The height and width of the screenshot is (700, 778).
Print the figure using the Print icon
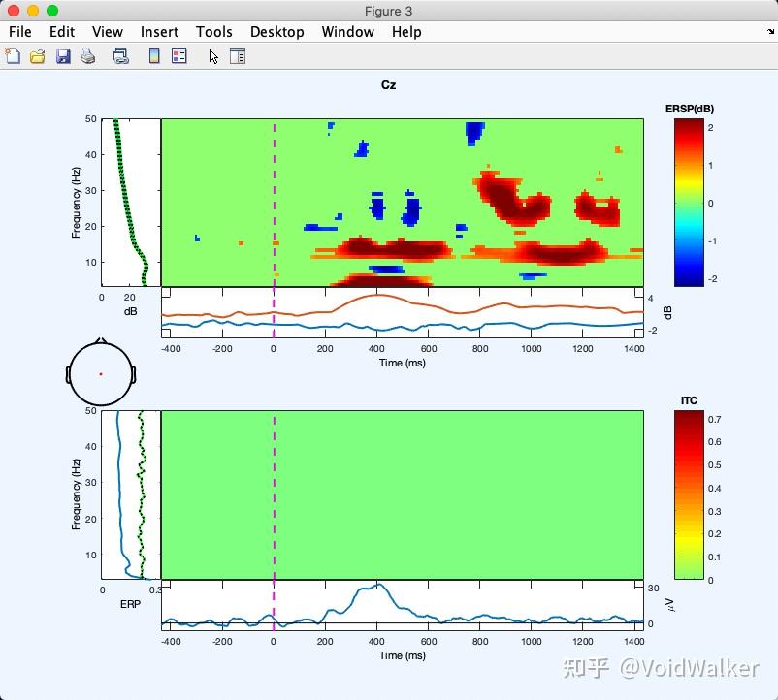pyautogui.click(x=88, y=56)
